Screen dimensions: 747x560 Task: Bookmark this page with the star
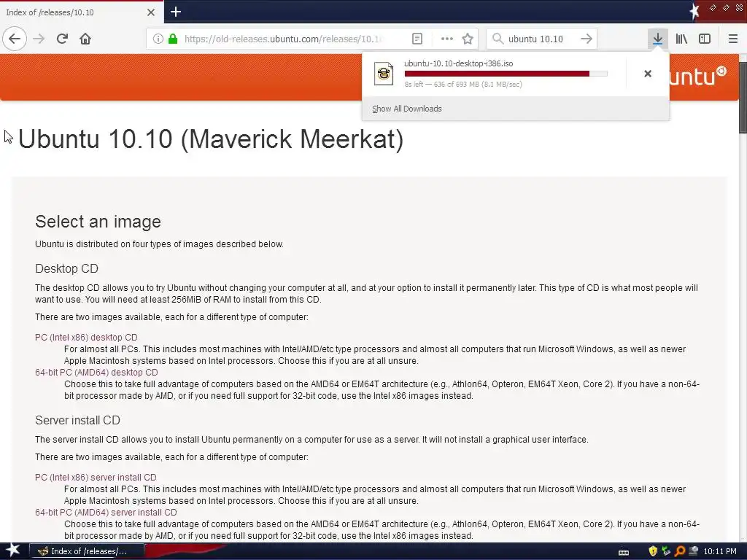click(x=468, y=39)
